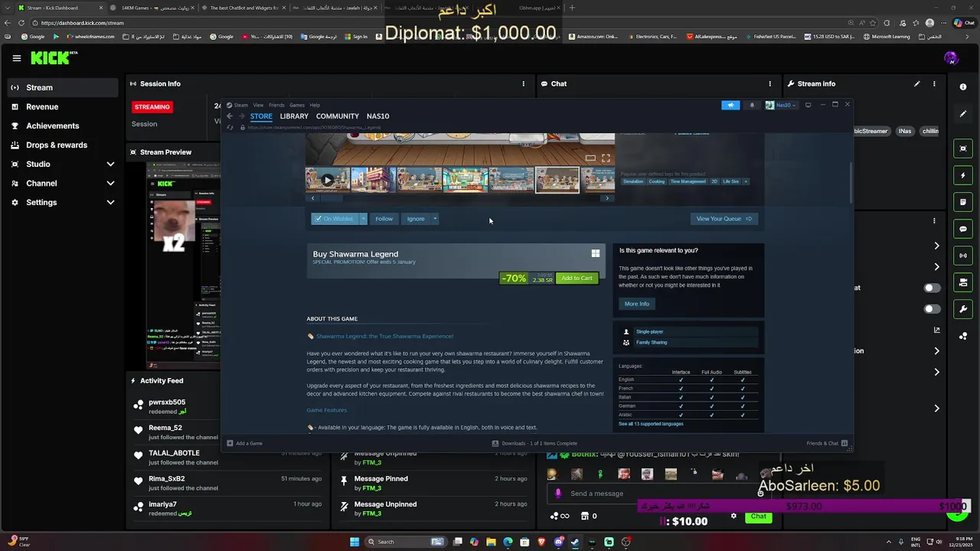Open the Ignore dropdown arrow

click(435, 219)
